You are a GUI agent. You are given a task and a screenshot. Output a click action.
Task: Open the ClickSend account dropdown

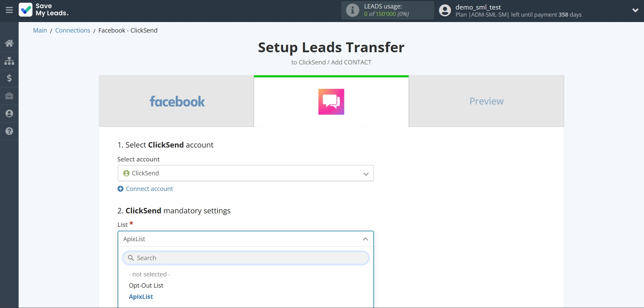tap(245, 173)
